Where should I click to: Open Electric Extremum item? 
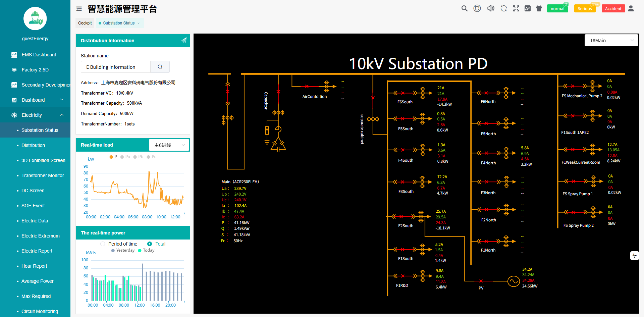pyautogui.click(x=35, y=236)
